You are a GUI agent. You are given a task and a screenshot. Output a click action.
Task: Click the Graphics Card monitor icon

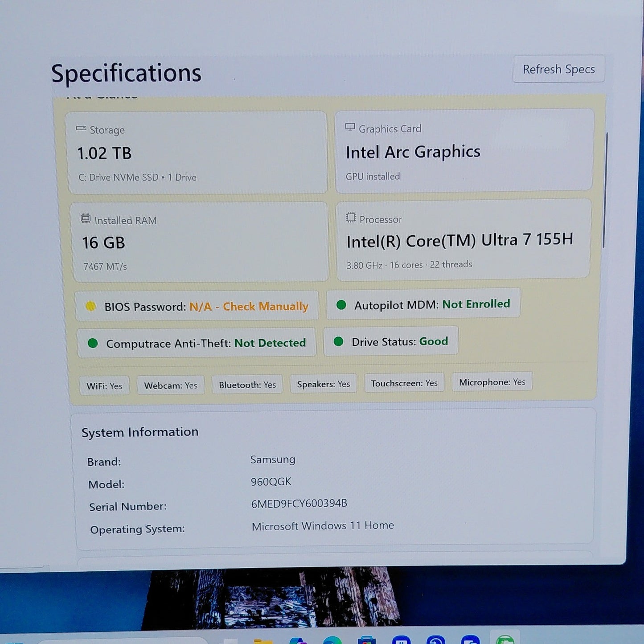point(350,127)
